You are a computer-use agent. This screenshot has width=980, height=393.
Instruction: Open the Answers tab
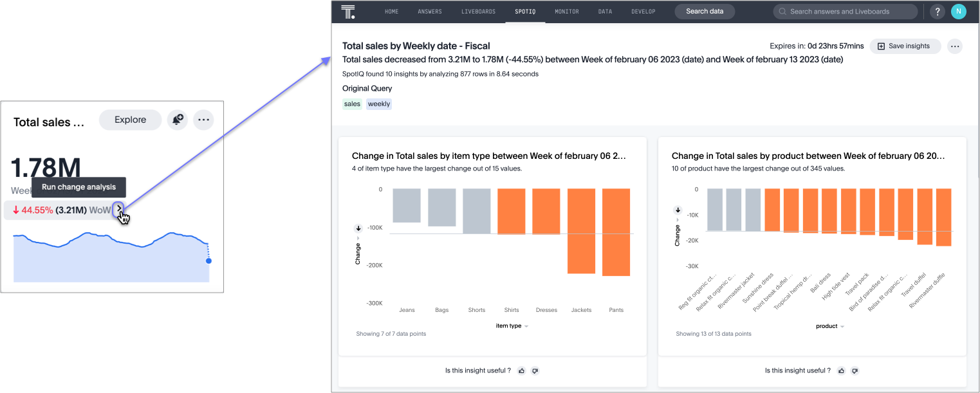pos(430,12)
